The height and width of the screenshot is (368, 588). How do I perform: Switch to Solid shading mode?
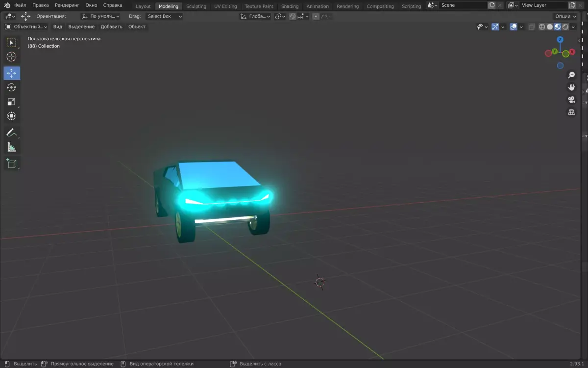[550, 27]
